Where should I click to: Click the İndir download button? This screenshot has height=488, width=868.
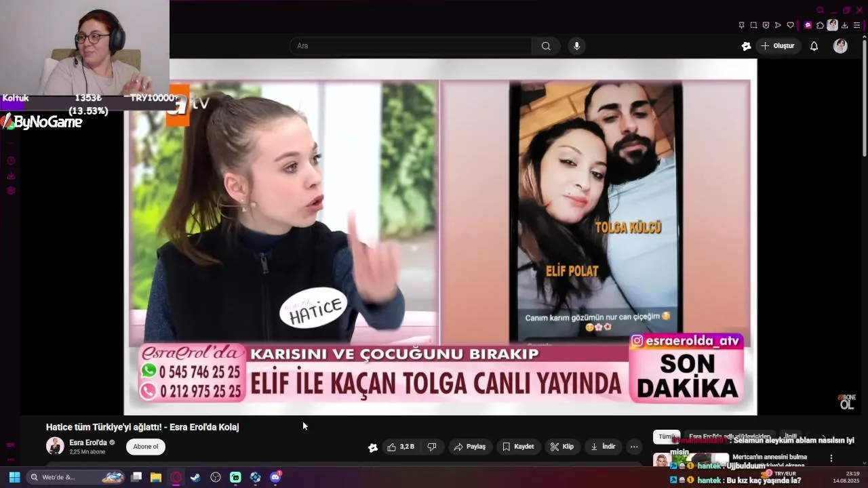click(x=603, y=447)
